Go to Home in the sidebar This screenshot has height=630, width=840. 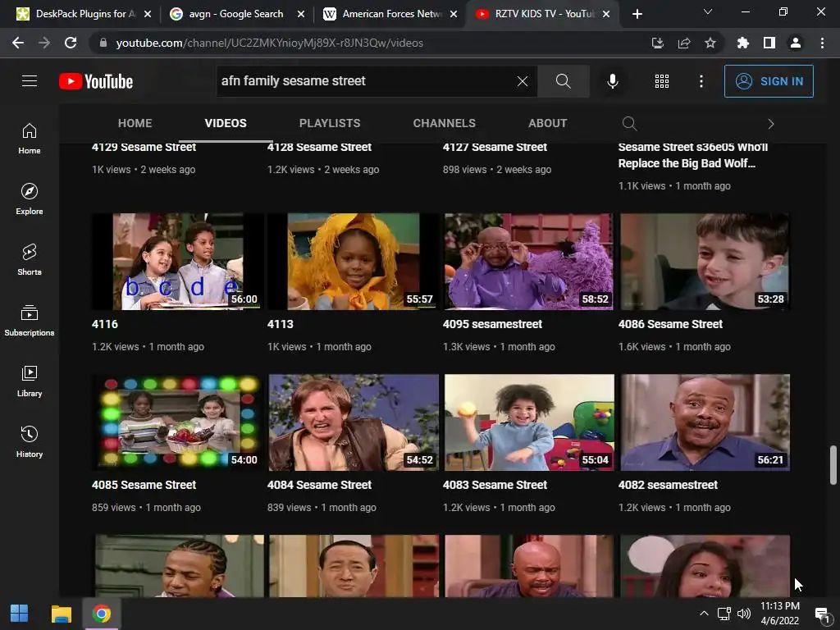coord(30,138)
